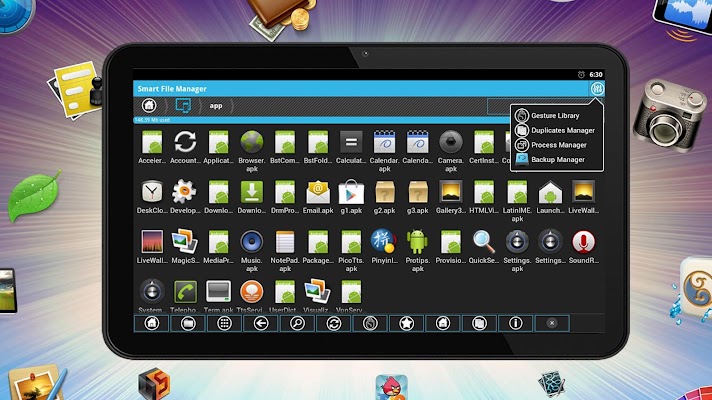This screenshot has height=400, width=712.
Task: Open the Gesture Library menu entry
Action: pyautogui.click(x=557, y=115)
